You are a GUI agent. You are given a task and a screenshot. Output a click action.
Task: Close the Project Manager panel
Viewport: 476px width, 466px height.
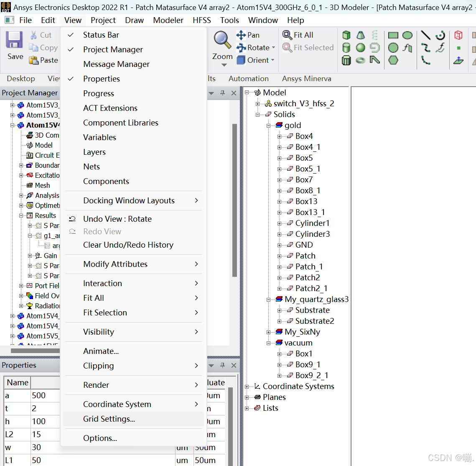click(234, 93)
